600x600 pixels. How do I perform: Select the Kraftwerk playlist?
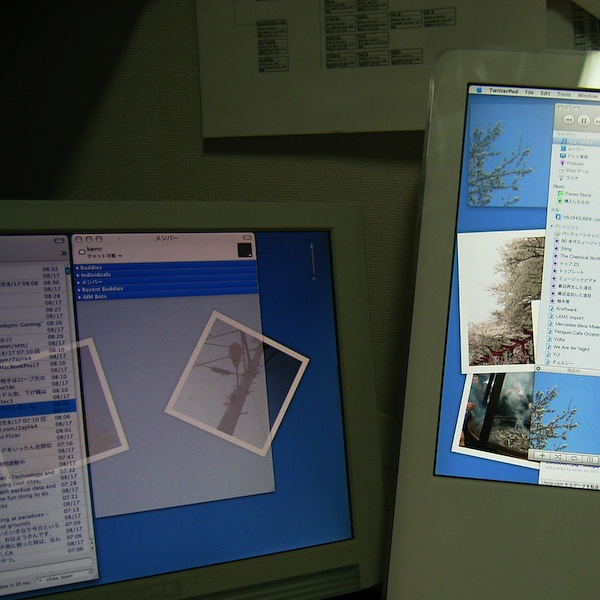pos(562,309)
